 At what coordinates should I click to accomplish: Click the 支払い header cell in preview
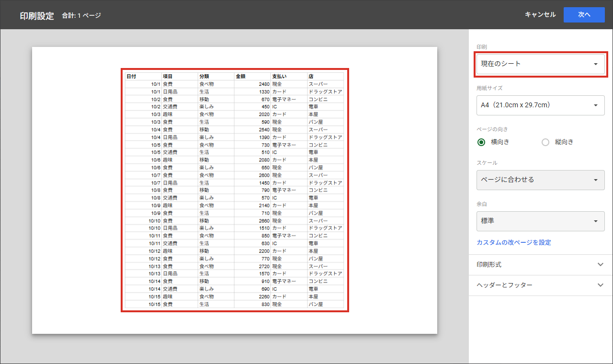pos(289,76)
